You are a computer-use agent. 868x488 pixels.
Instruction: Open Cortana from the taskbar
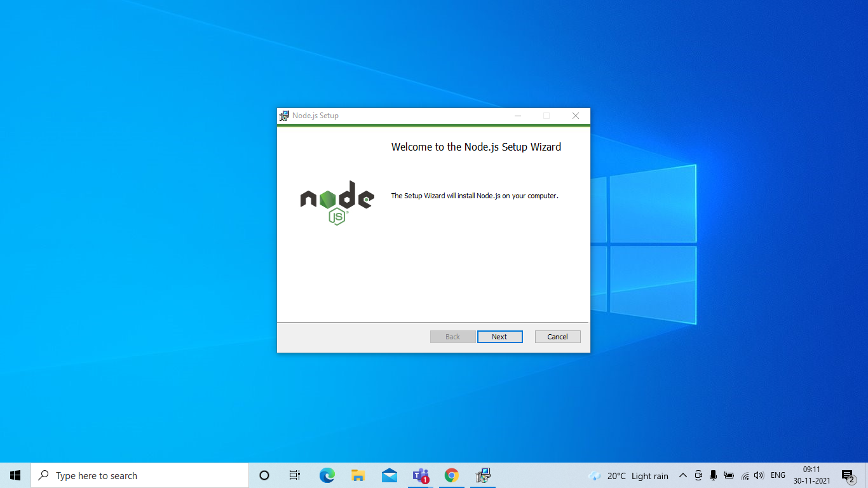[x=264, y=475]
